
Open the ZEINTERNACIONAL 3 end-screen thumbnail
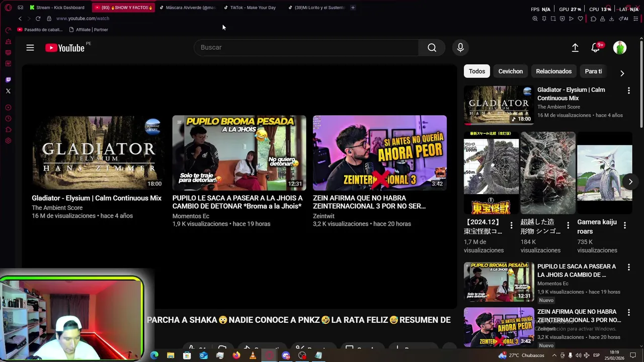tap(380, 153)
